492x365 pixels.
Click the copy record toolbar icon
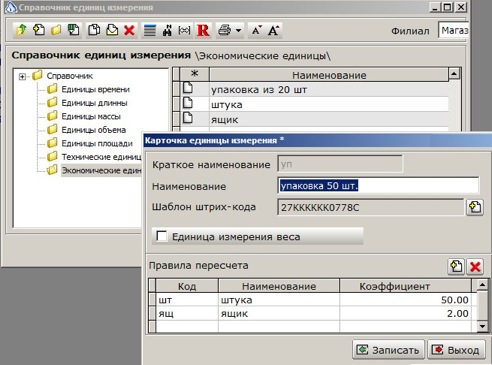pyautogui.click(x=94, y=30)
